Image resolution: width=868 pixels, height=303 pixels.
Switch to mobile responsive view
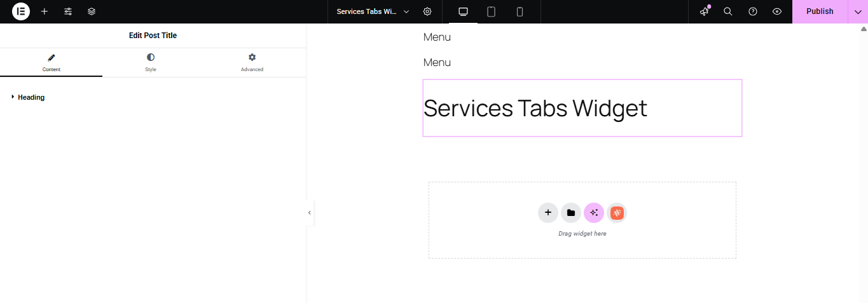click(x=520, y=11)
